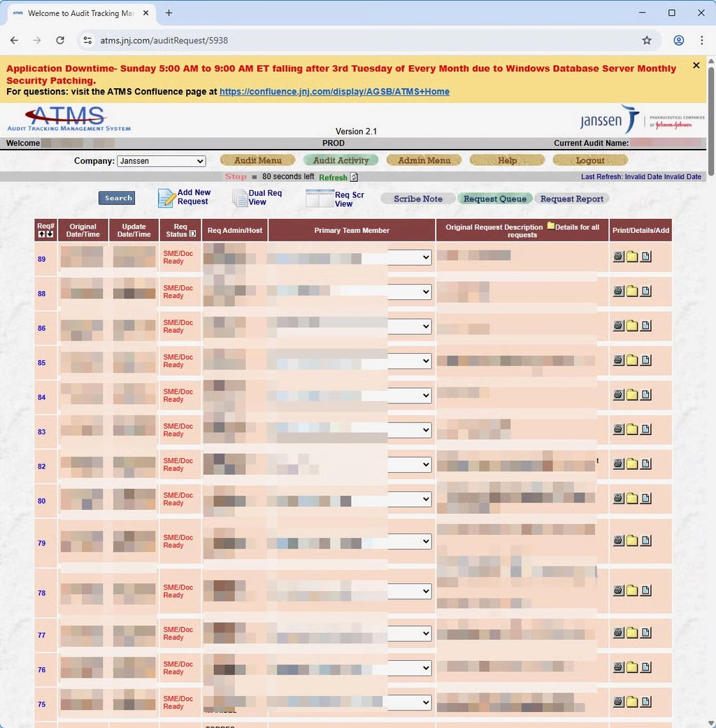Click the green Refresh link

tap(333, 178)
